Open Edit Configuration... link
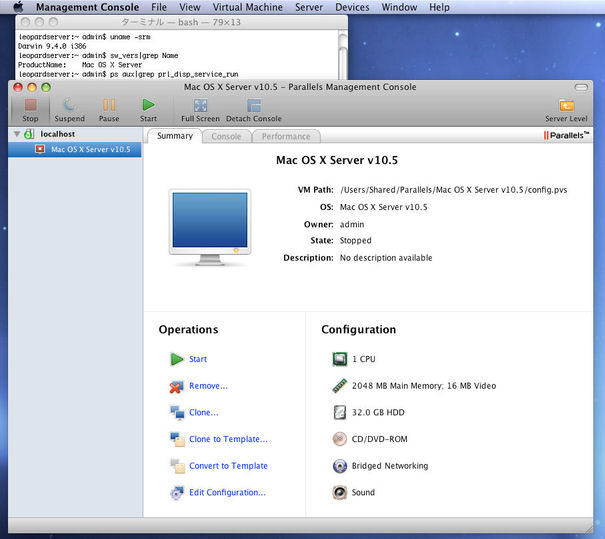Viewport: 605px width, 539px height. 227,492
